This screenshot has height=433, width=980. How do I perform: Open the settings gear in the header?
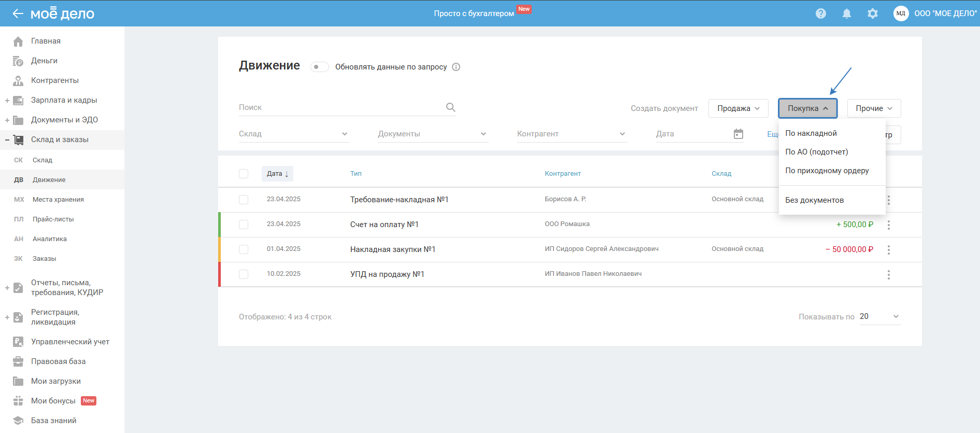[x=873, y=13]
